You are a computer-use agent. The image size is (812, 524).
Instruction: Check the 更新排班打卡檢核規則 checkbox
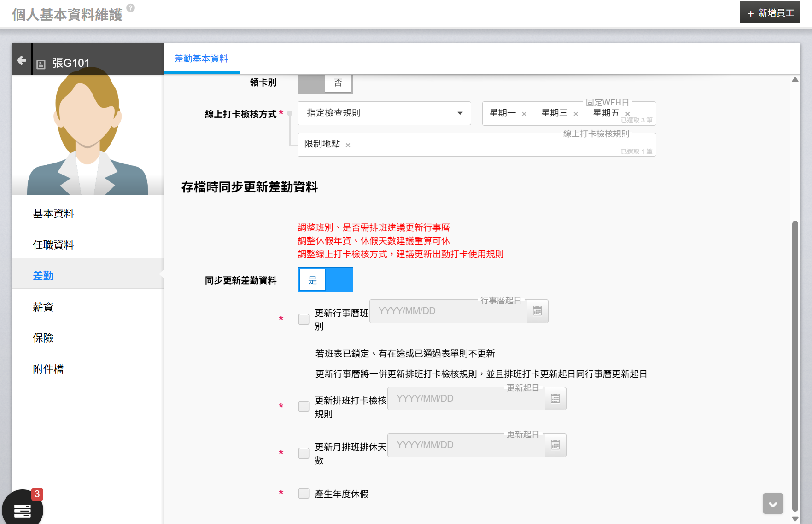304,407
